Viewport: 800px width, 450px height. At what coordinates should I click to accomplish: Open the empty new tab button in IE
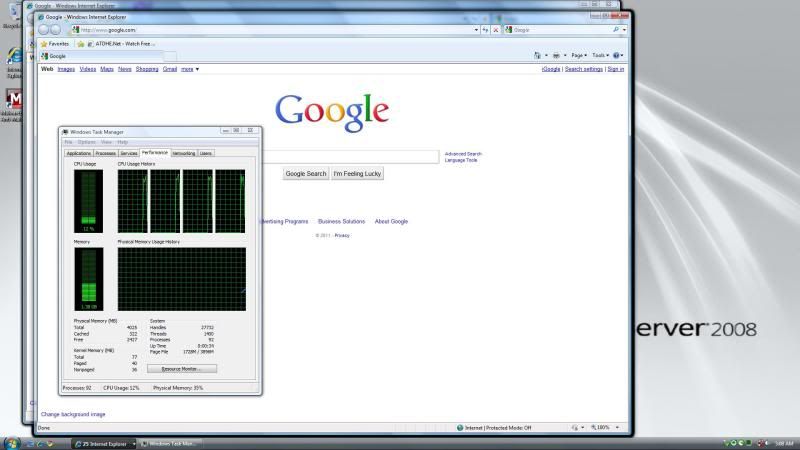170,56
